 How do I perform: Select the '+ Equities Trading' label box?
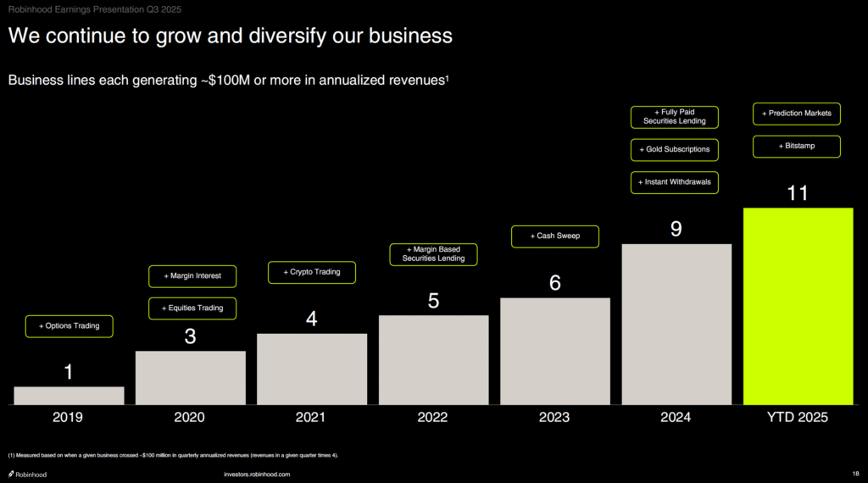pyautogui.click(x=192, y=308)
